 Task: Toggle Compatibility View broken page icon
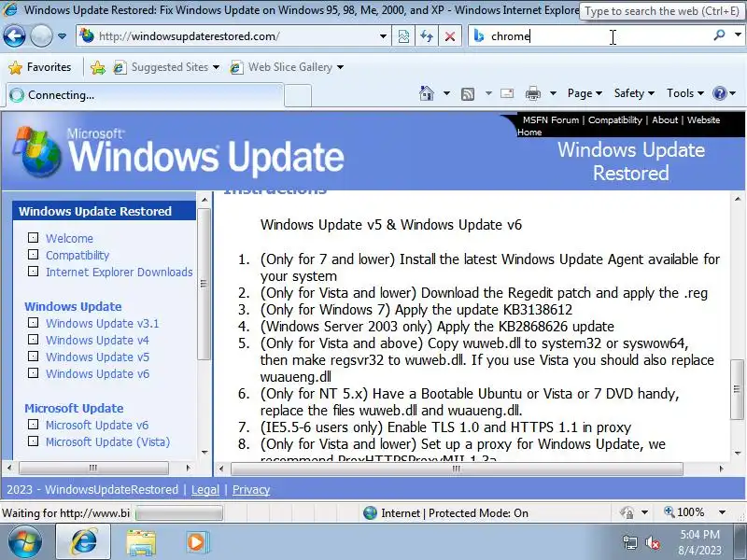[403, 36]
